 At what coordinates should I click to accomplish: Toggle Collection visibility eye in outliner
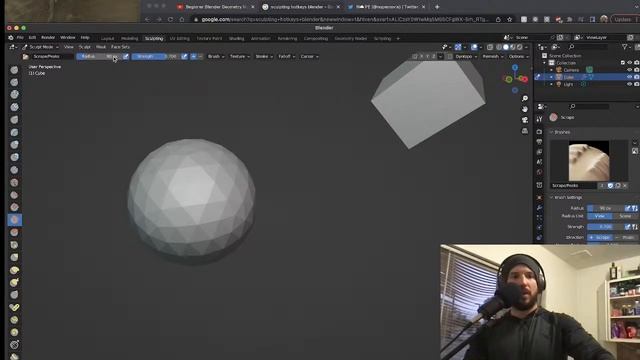point(629,62)
